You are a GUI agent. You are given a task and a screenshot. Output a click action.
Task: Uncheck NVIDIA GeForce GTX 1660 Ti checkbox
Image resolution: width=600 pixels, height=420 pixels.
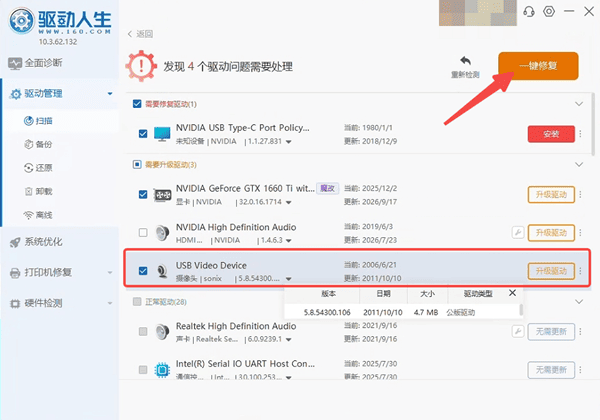pyautogui.click(x=143, y=195)
